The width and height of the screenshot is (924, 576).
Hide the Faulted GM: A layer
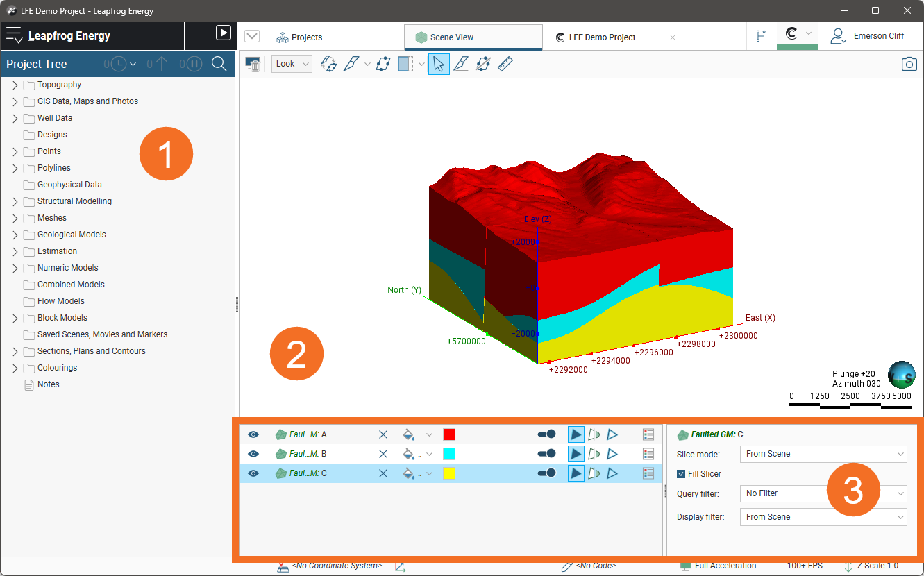[x=253, y=434]
